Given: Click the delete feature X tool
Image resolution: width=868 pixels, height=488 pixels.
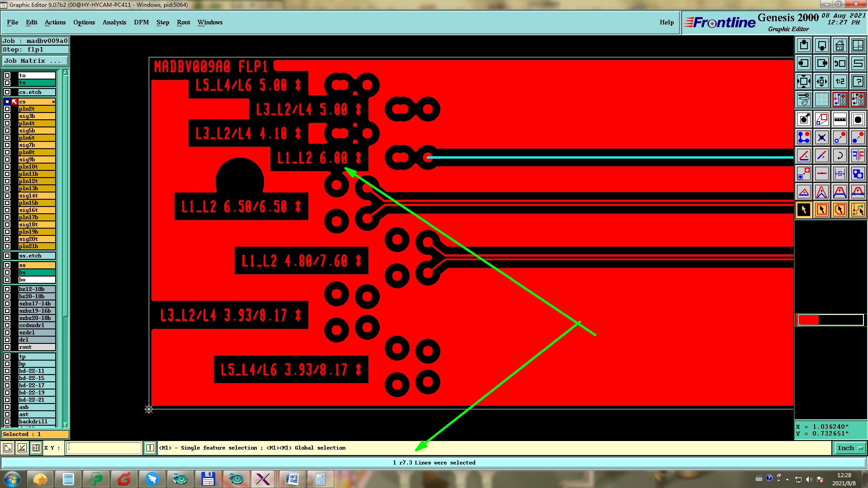Looking at the screenshot, I should pyautogui.click(x=821, y=138).
